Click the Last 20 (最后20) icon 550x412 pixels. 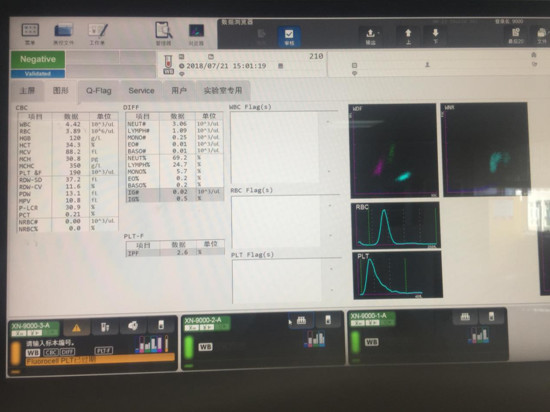[x=516, y=36]
